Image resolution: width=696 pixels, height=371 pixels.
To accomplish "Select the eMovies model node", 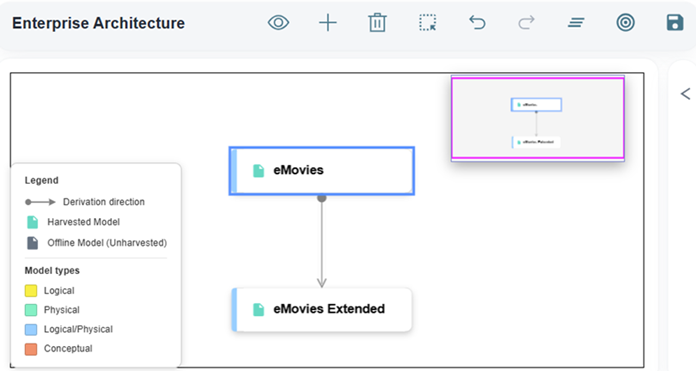I will pyautogui.click(x=322, y=171).
